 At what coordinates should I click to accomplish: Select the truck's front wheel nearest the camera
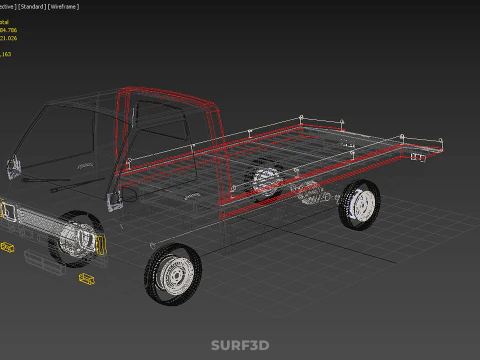click(173, 274)
